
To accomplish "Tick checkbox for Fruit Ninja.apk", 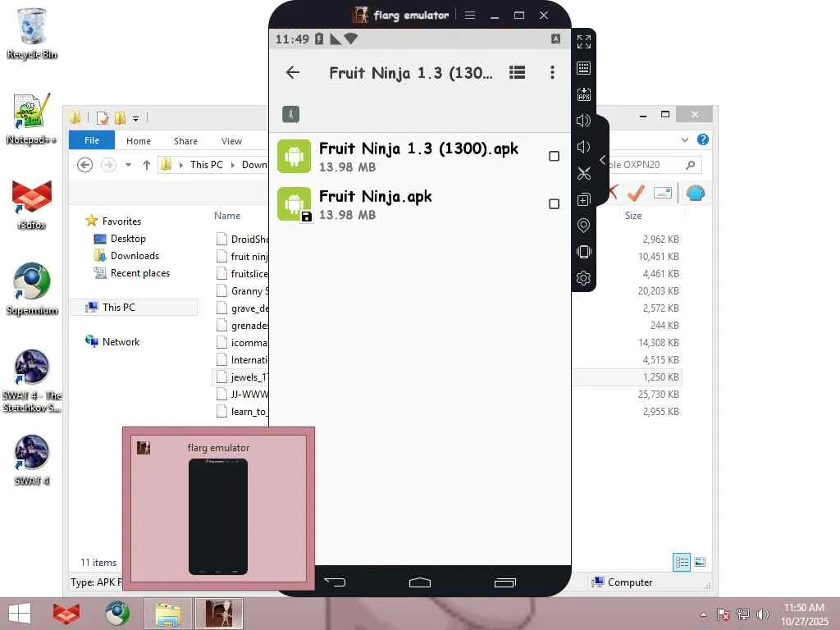I will point(554,204).
